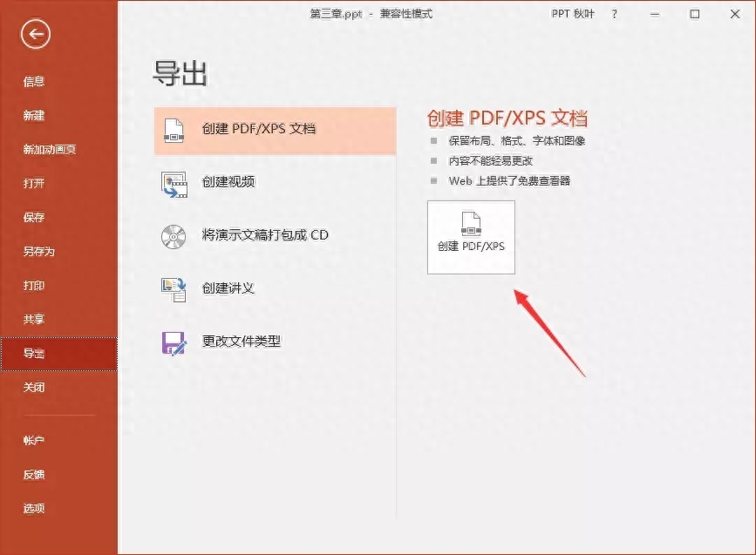Click the back arrow to leave Backstage view
This screenshot has height=555, width=756.
[34, 35]
